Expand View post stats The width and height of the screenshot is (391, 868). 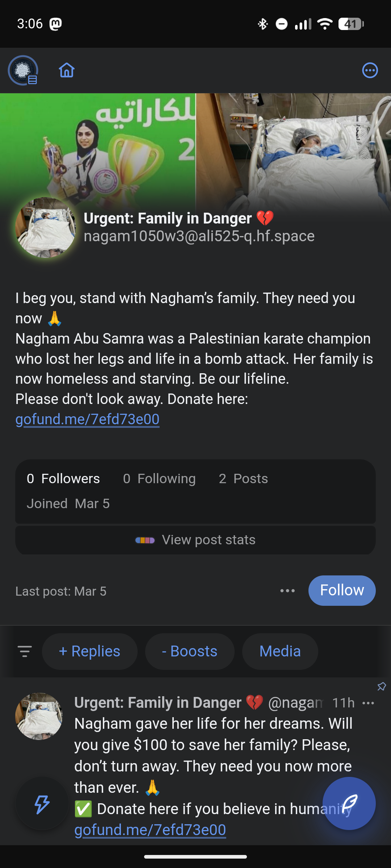pyautogui.click(x=195, y=540)
